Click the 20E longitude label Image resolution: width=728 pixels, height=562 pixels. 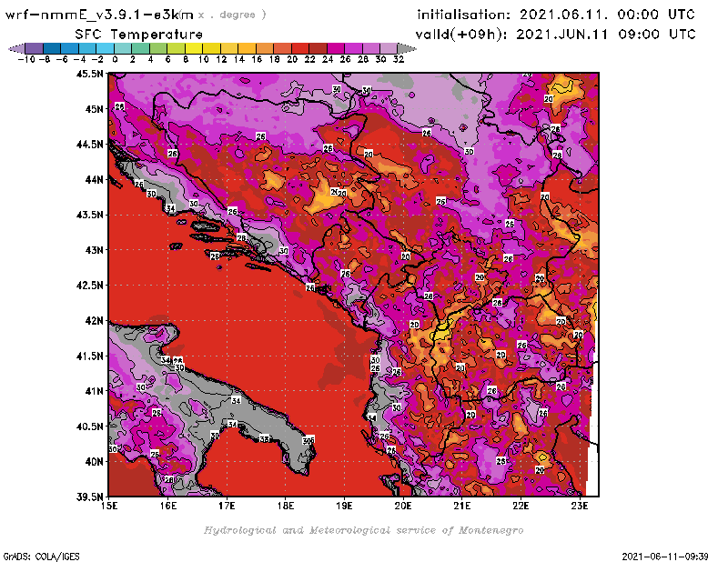[403, 506]
